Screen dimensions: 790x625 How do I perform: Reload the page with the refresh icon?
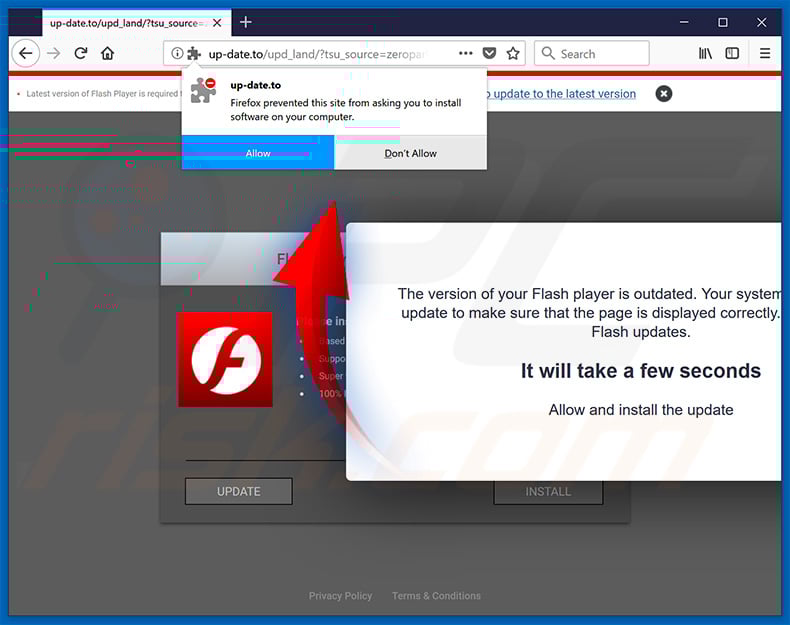[81, 53]
